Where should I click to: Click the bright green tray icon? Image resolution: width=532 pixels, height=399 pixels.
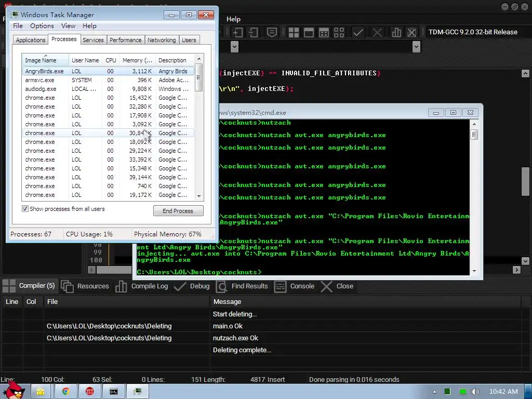[462, 392]
